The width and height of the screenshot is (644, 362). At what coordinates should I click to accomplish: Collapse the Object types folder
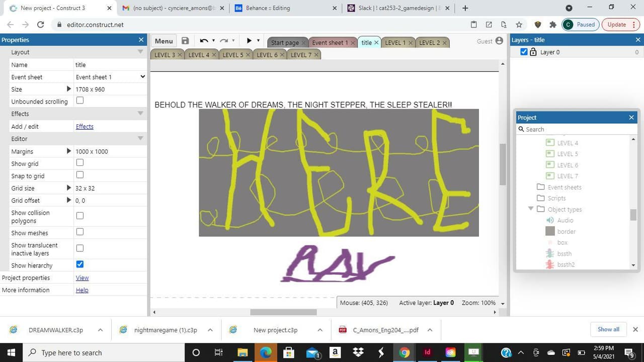[530, 209]
